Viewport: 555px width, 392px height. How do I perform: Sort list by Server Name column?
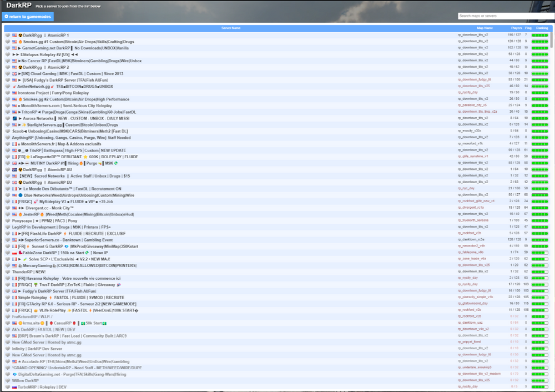pyautogui.click(x=231, y=28)
